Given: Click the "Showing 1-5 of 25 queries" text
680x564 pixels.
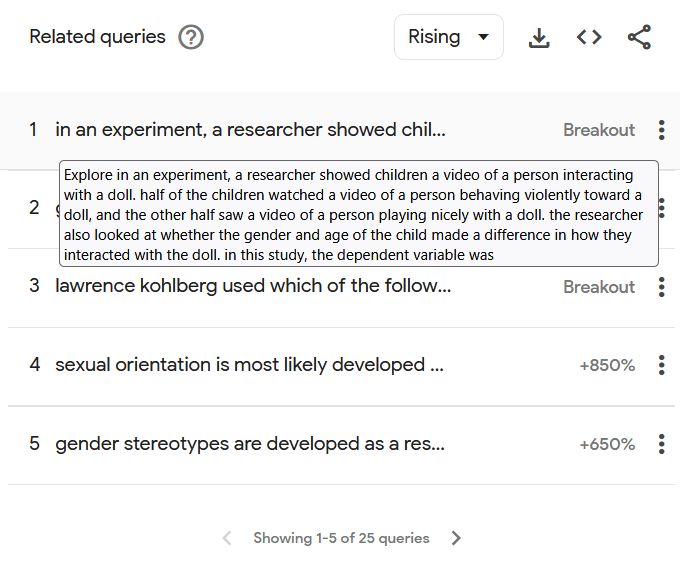Looking at the screenshot, I should [x=341, y=538].
